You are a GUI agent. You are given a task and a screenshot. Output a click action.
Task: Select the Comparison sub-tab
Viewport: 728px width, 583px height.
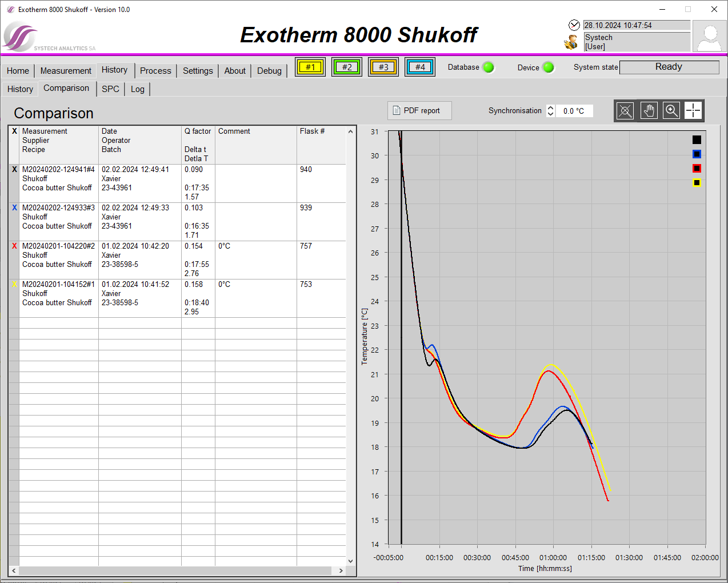[x=66, y=88]
